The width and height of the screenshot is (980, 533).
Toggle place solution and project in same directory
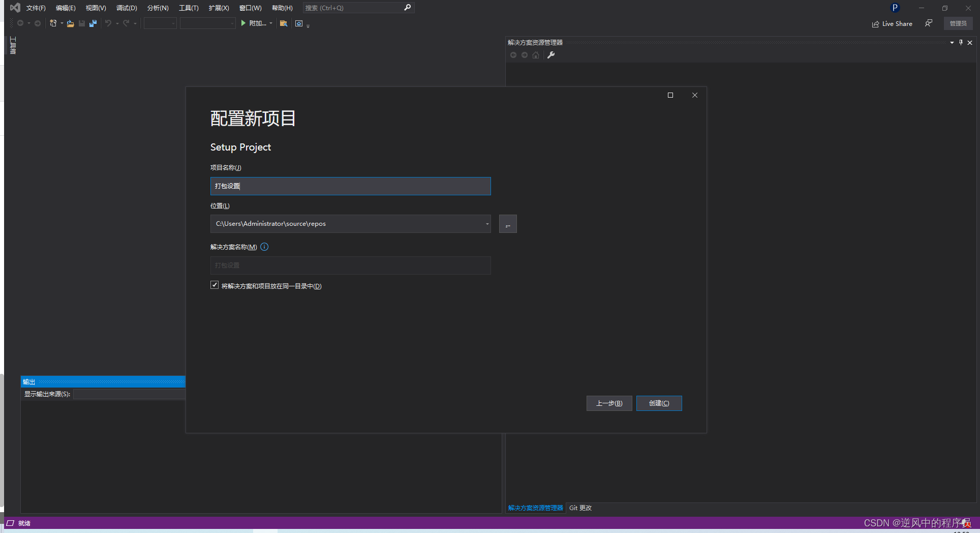(215, 285)
